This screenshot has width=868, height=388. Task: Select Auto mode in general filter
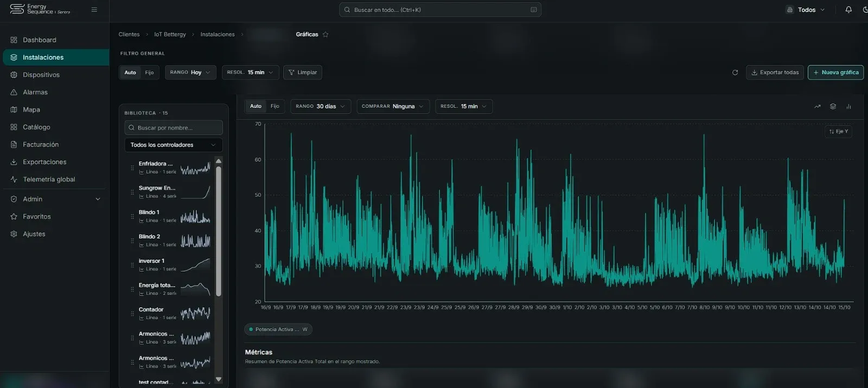point(130,73)
